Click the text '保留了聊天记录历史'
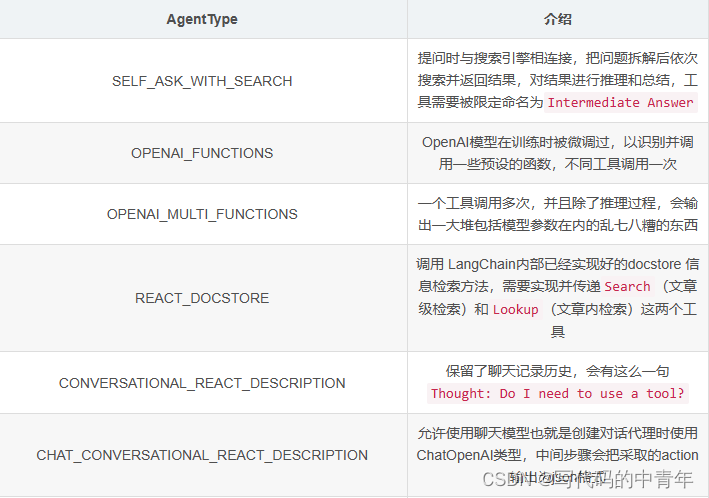Viewport: 709px width, 498px height. pos(509,371)
